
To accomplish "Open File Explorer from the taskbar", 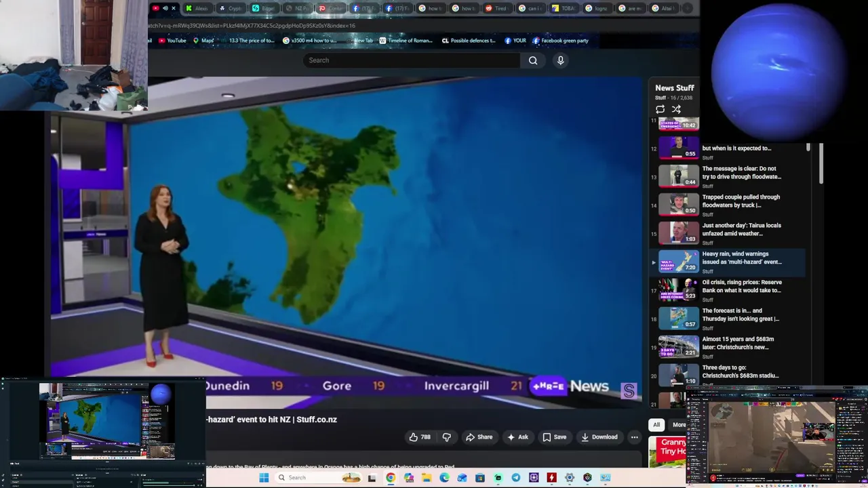I will click(427, 478).
